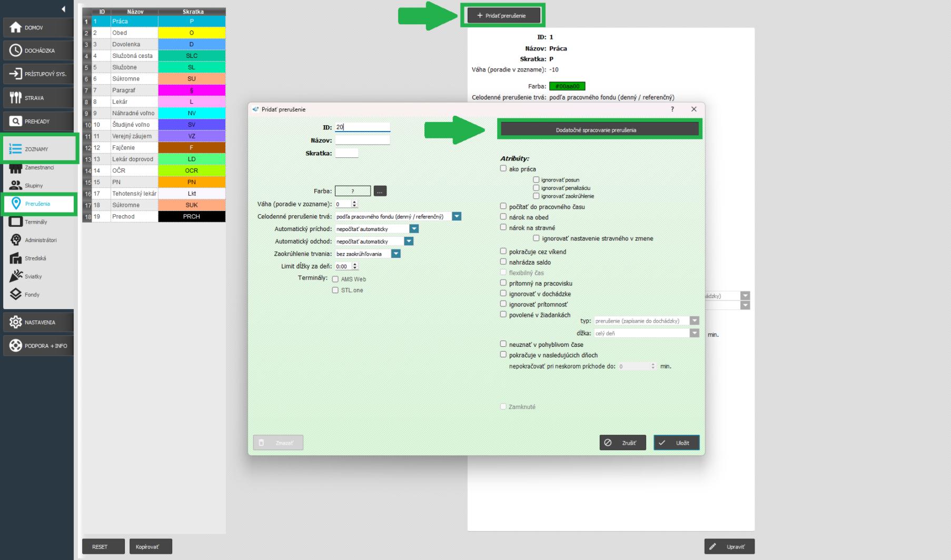This screenshot has width=951, height=560.
Task: Click the Domov home icon
Action: [16, 27]
